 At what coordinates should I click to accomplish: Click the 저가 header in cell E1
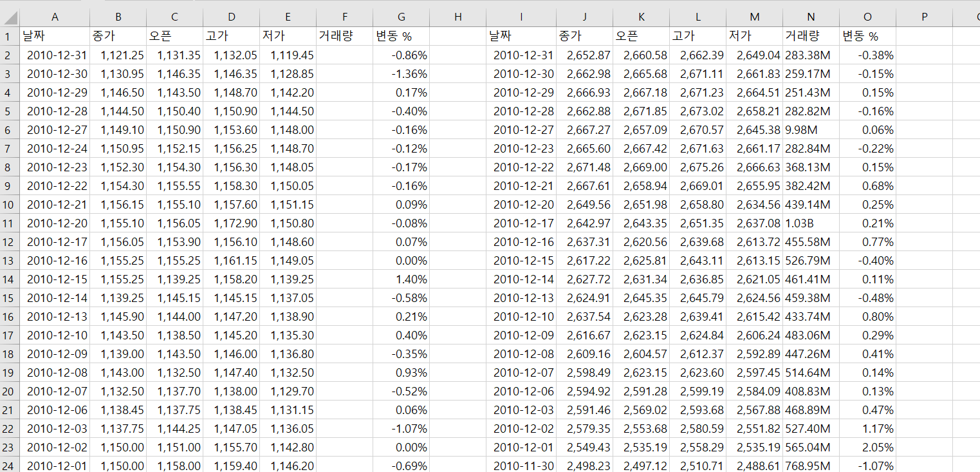(x=288, y=36)
